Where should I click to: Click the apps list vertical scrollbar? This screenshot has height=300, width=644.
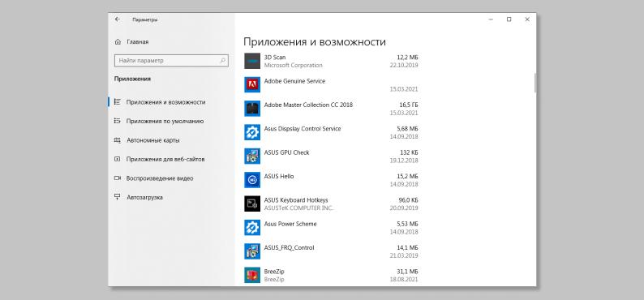535,84
